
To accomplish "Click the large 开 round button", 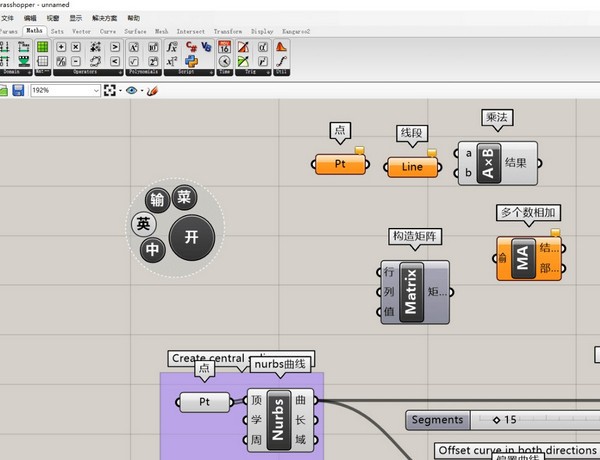I will (x=192, y=237).
